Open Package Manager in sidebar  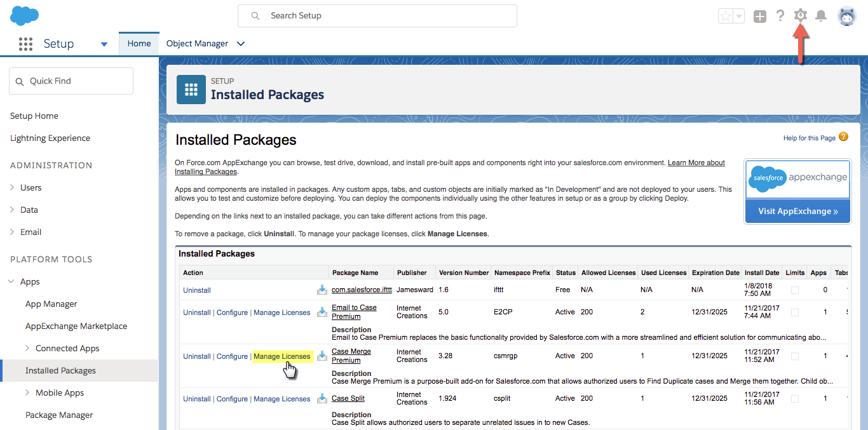pos(59,415)
